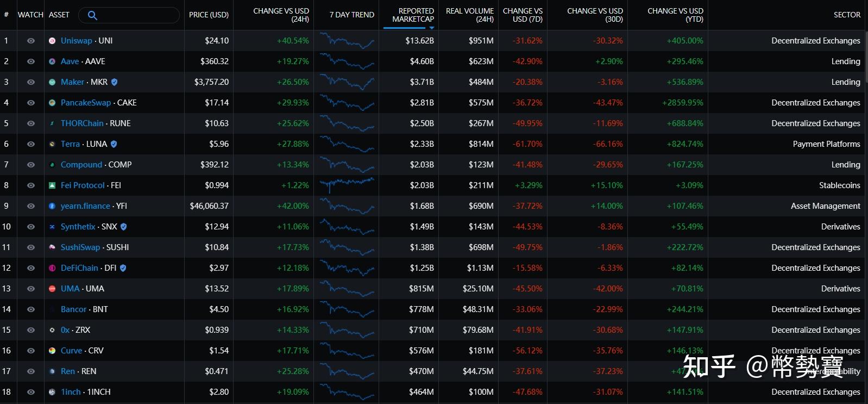868x404 pixels.
Task: Sort by Change vs USD (30D) header
Action: point(595,15)
